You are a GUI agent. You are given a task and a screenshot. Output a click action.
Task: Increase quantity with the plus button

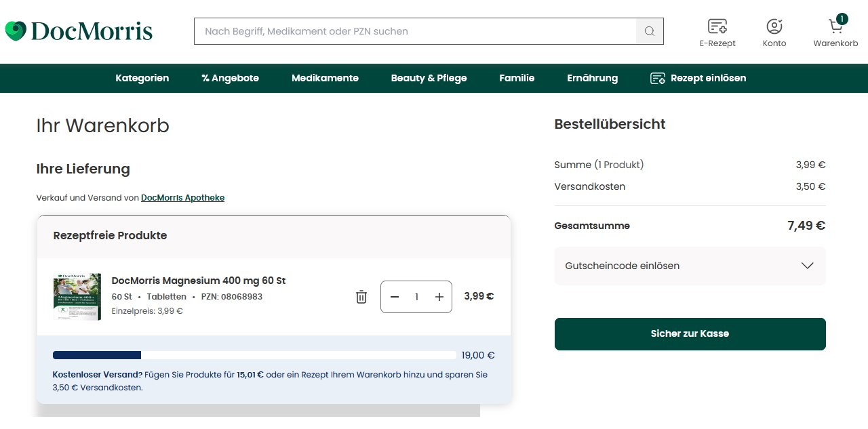(439, 297)
